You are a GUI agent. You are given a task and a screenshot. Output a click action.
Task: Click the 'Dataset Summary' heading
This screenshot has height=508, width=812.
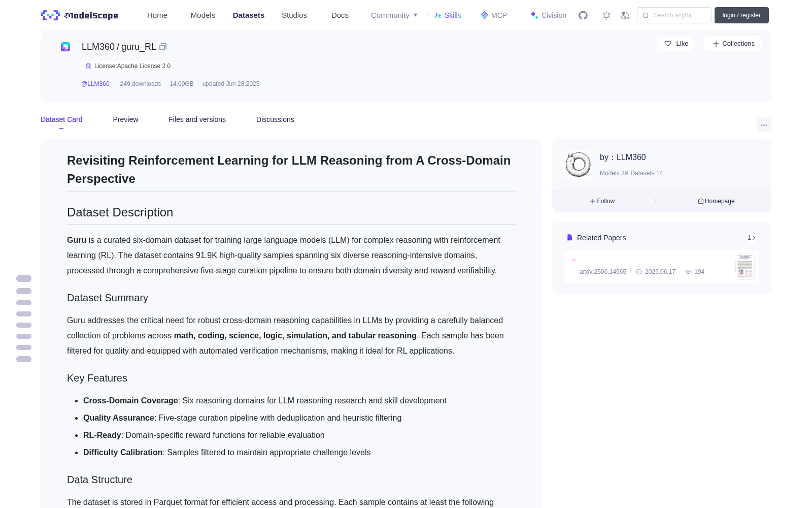[108, 298]
